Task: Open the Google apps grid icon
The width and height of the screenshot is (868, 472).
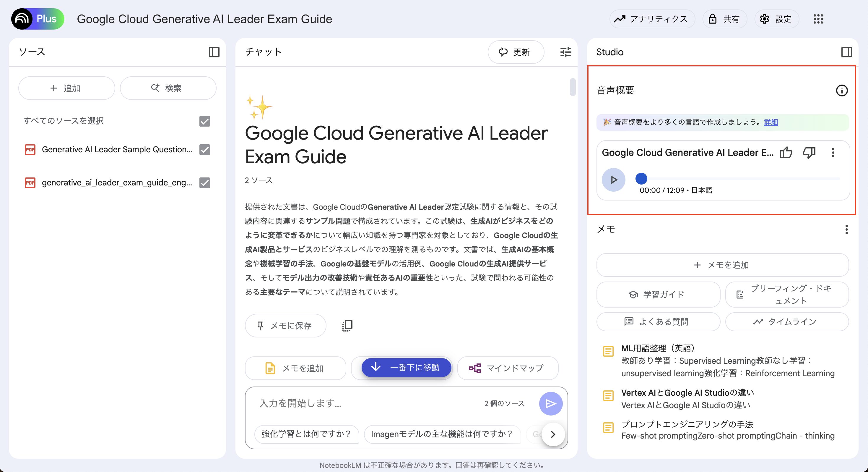Action: click(x=818, y=19)
